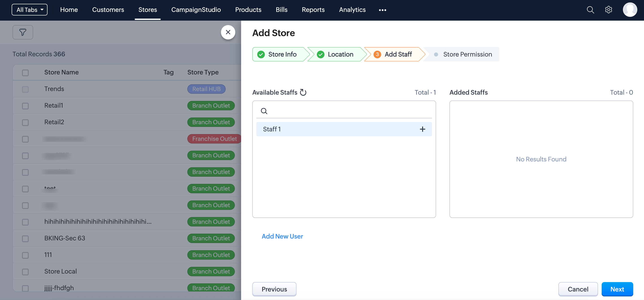Image resolution: width=644 pixels, height=300 pixels.
Task: Select the Add Staff step
Action: (395, 54)
